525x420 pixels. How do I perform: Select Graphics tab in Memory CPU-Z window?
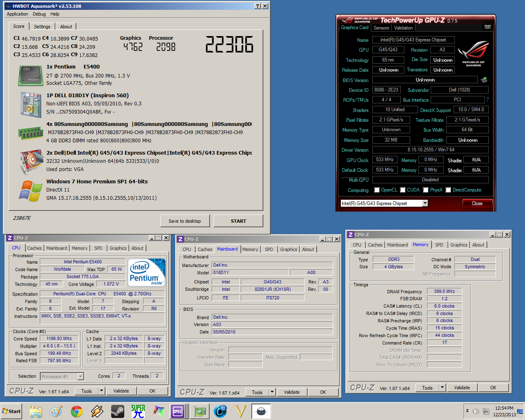coord(459,245)
